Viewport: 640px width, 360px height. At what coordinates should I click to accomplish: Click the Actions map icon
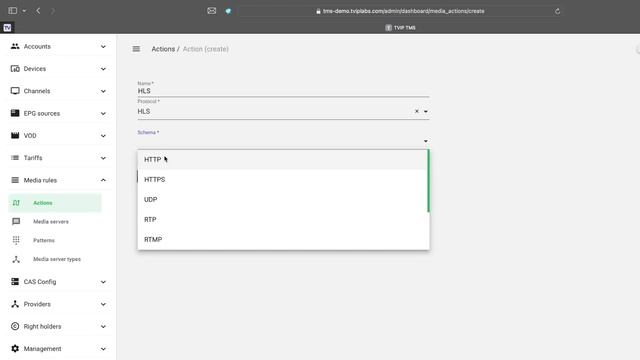click(x=16, y=203)
